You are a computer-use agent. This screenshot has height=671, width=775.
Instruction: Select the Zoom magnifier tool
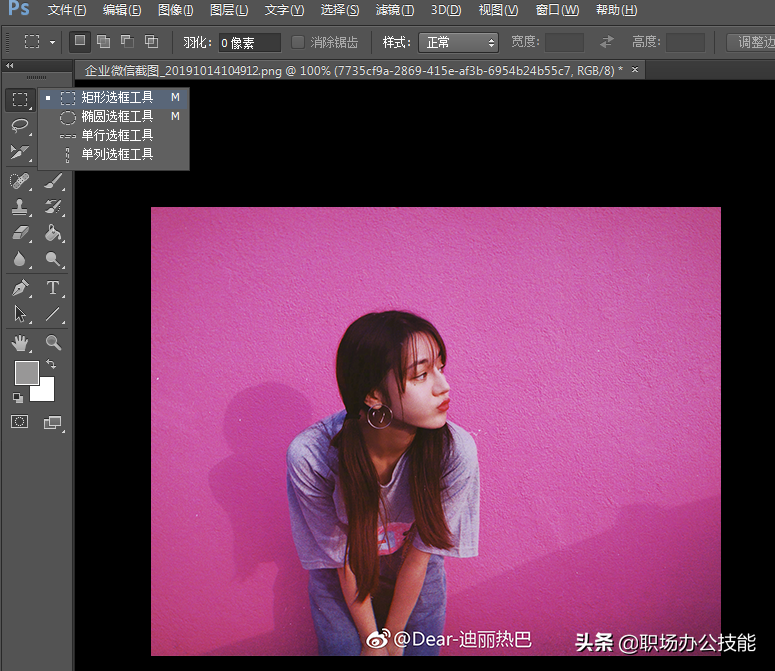[x=53, y=342]
